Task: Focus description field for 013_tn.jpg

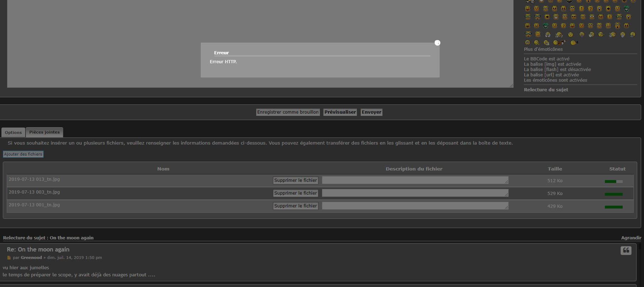Action: 415,180
